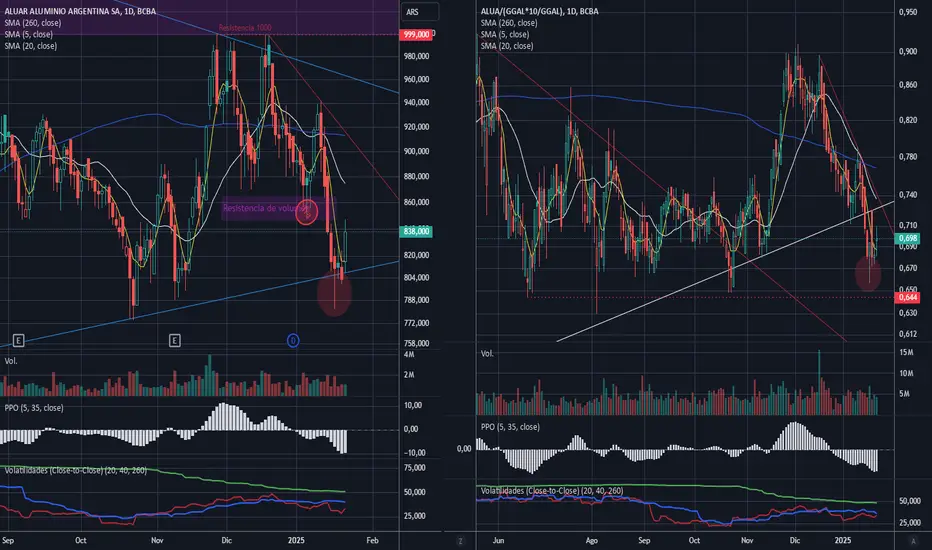
Task: Select the Vol. legend on right chart
Action: (487, 354)
